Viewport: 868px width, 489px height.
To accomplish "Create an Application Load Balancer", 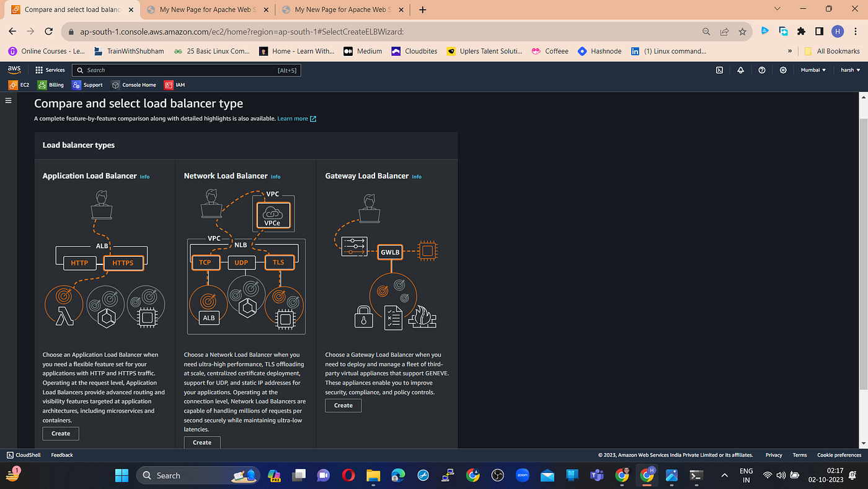I will [x=60, y=433].
